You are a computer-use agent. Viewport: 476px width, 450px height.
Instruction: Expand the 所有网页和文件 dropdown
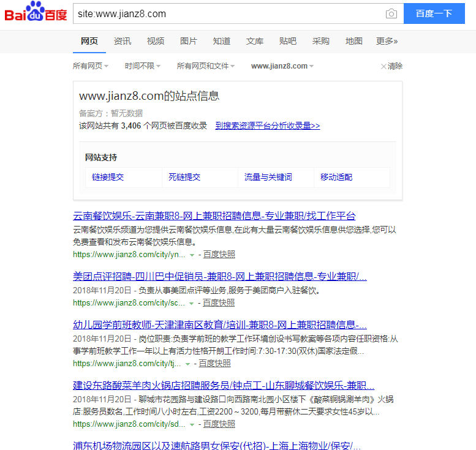[206, 66]
